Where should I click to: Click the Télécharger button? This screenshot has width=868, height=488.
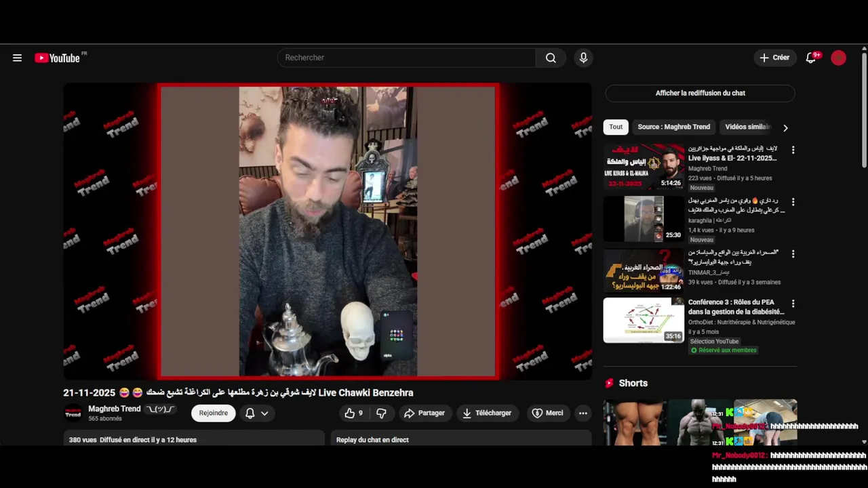click(x=487, y=413)
